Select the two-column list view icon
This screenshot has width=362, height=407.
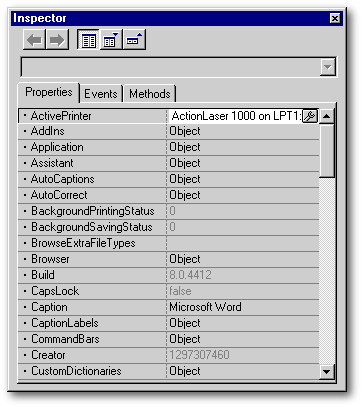pyautogui.click(x=88, y=40)
